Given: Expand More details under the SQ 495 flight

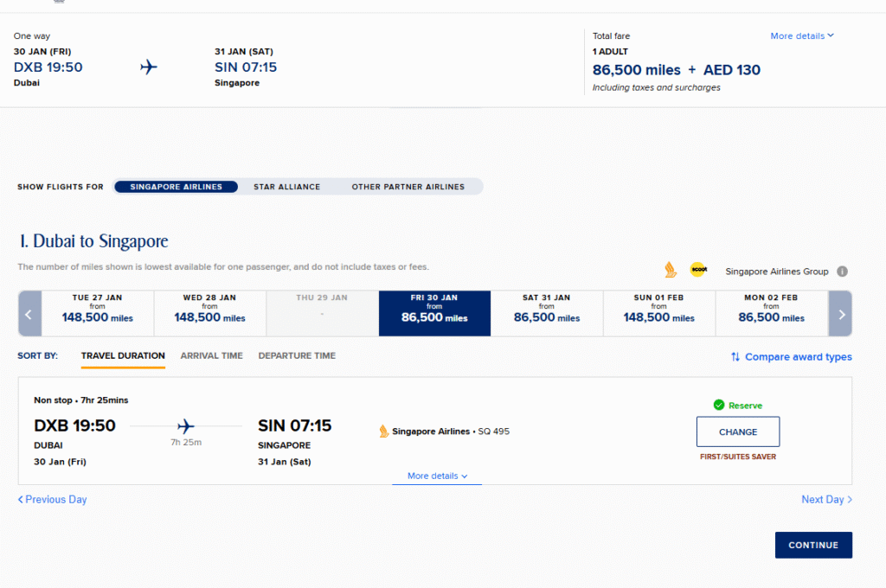Looking at the screenshot, I should [x=437, y=476].
